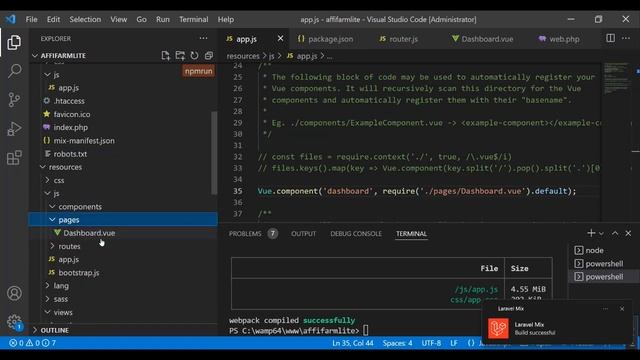Viewport: 640px width, 360px height.
Task: Open the OUTPUT panel tab
Action: click(303, 233)
